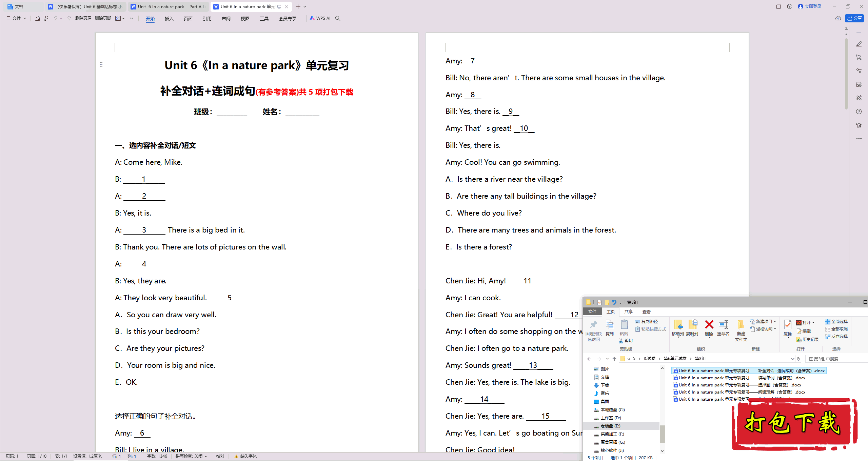Save the document using the save icon
The height and width of the screenshot is (461, 868).
pyautogui.click(x=37, y=18)
